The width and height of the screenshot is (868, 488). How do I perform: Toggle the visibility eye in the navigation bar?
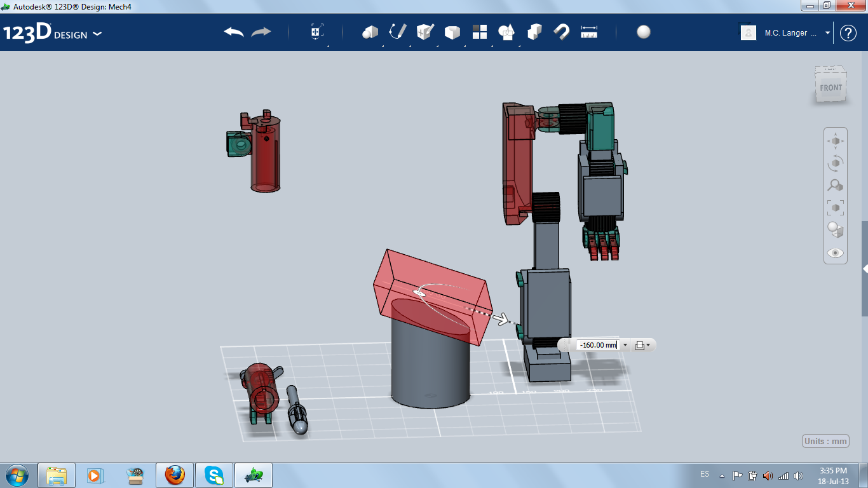(835, 252)
